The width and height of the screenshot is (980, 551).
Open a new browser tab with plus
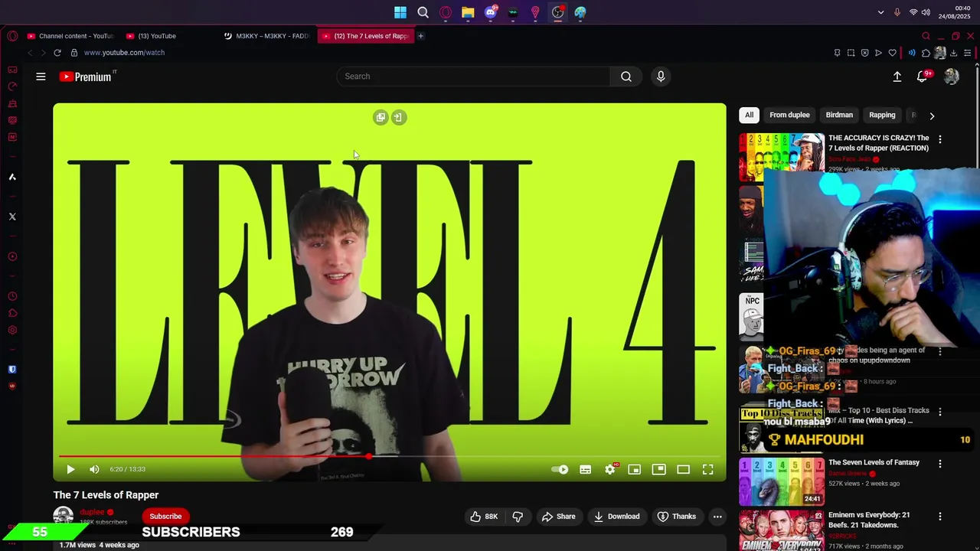(420, 36)
